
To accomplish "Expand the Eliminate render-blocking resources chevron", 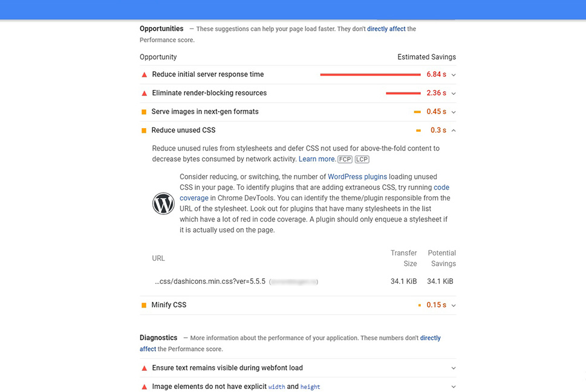I will tap(454, 94).
